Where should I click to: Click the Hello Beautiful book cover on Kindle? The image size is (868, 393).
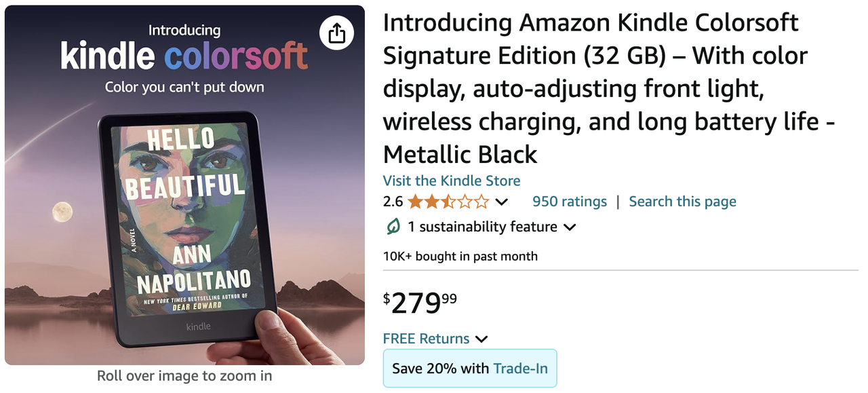pyautogui.click(x=183, y=217)
